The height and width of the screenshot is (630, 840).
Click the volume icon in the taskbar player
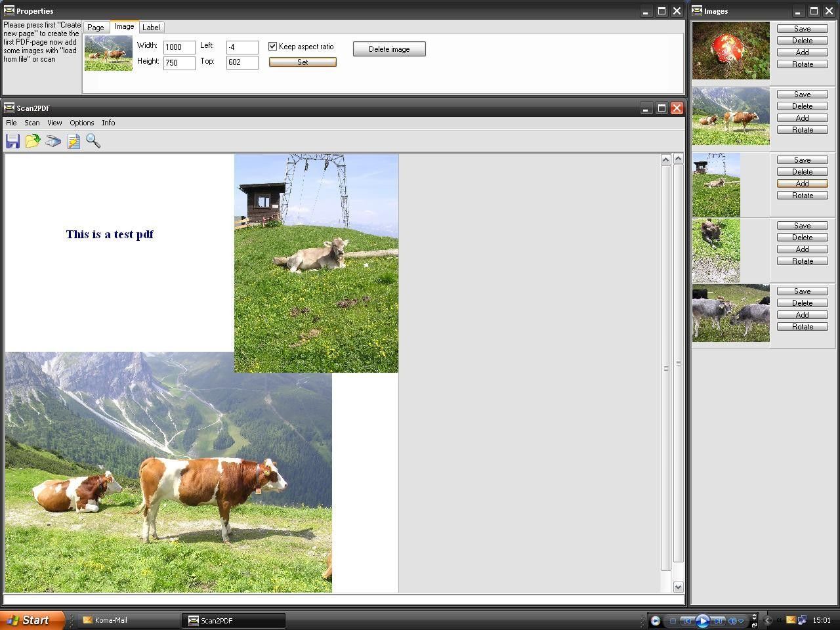click(732, 621)
